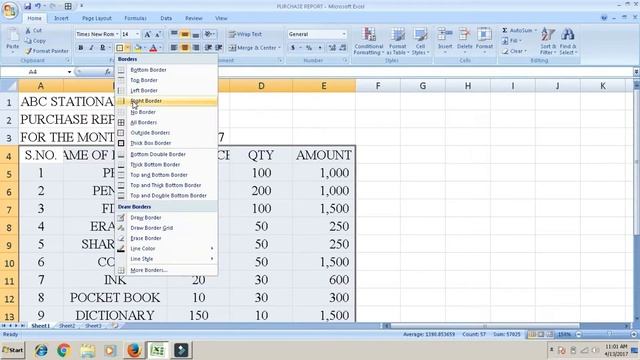Viewport: 640px width, 360px height.
Task: Toggle Bold formatting
Action: click(80, 48)
